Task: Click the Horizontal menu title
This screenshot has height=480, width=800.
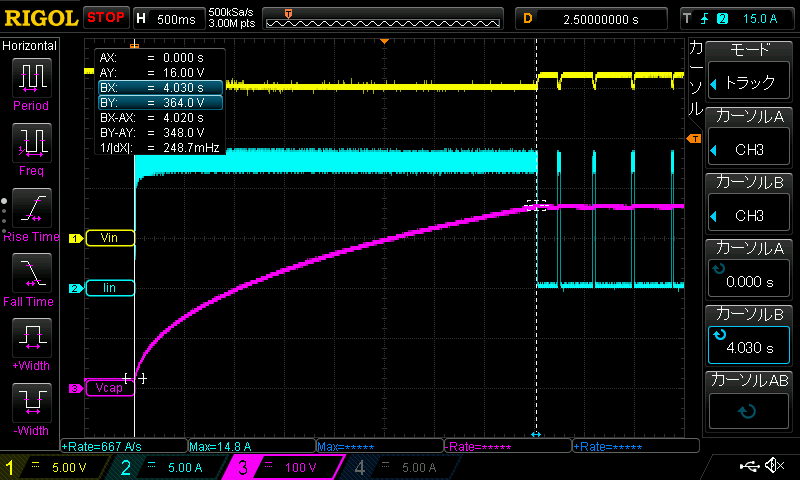Action: point(30,46)
